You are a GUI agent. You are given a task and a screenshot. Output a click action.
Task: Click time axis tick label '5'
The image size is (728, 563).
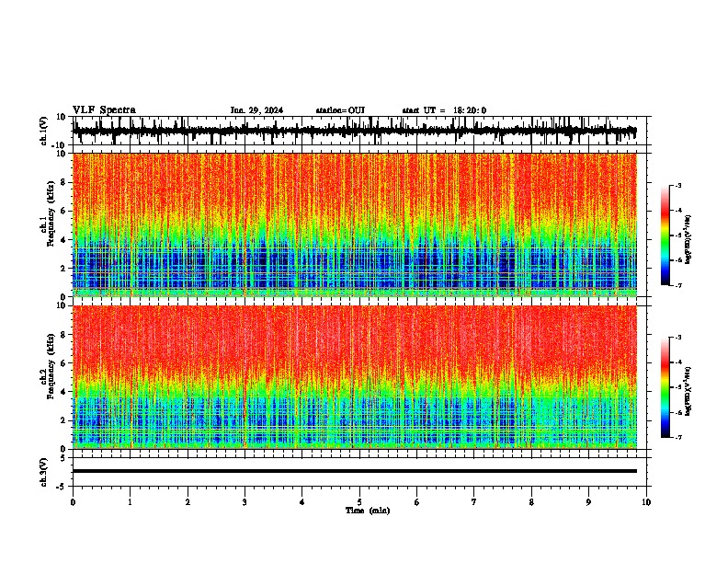[x=359, y=502]
